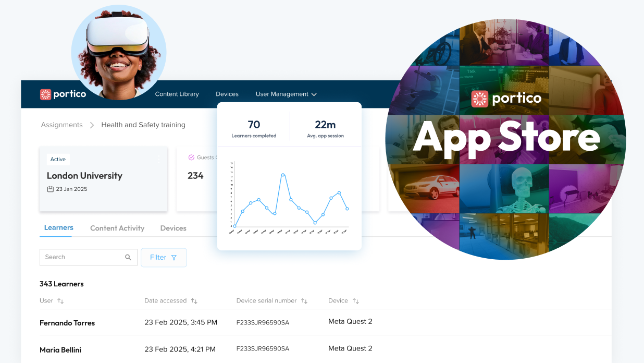Sort by the Date accessed column arrows
Screen dimensions: 644x363
194,301
